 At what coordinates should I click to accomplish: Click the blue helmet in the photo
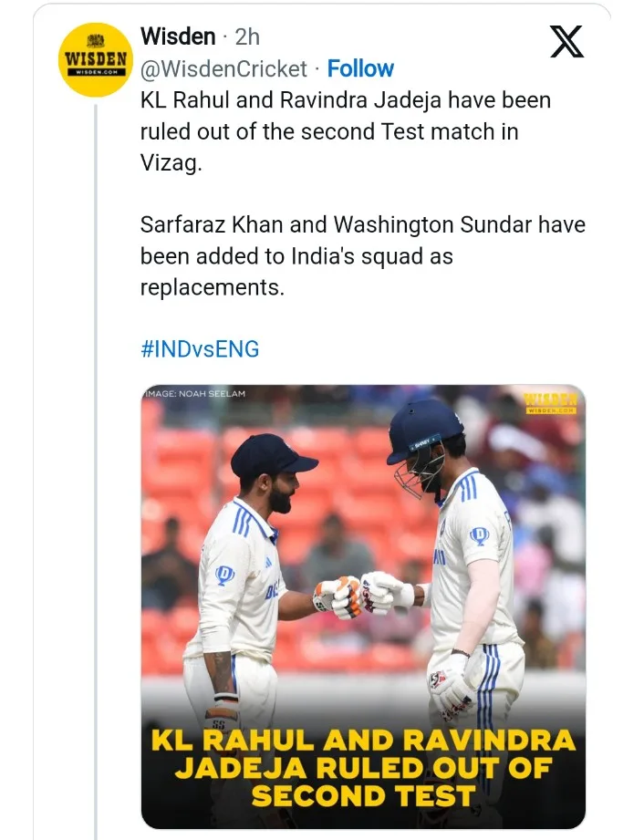click(x=425, y=430)
